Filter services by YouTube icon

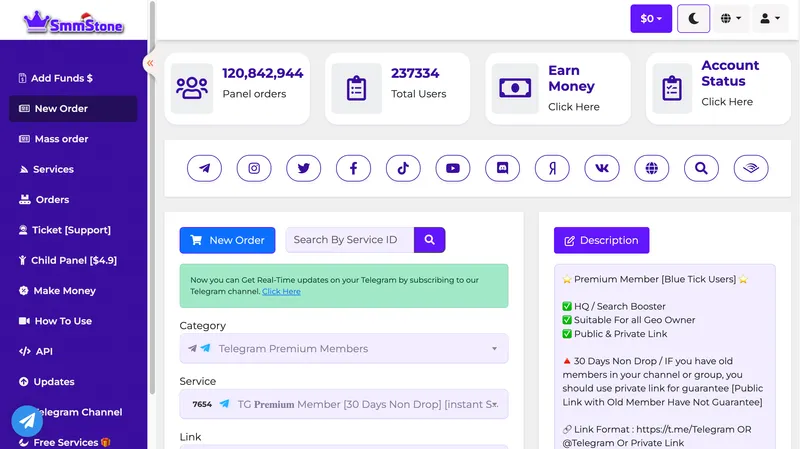pos(453,168)
